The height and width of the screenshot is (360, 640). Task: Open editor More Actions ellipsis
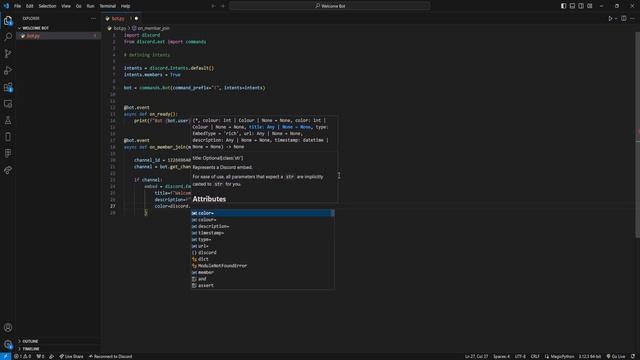pos(633,18)
